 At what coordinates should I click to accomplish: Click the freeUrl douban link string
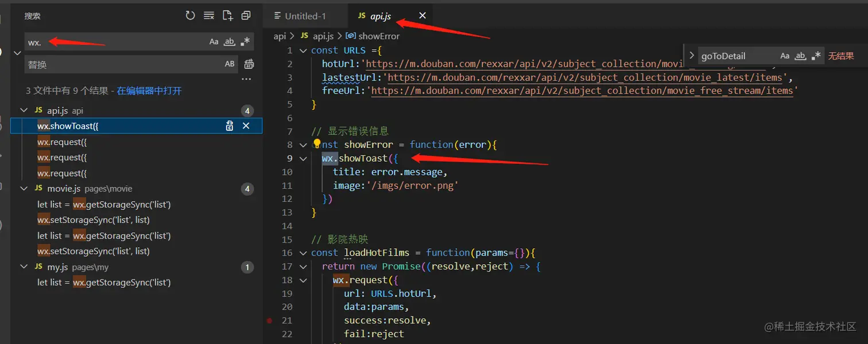(x=583, y=91)
